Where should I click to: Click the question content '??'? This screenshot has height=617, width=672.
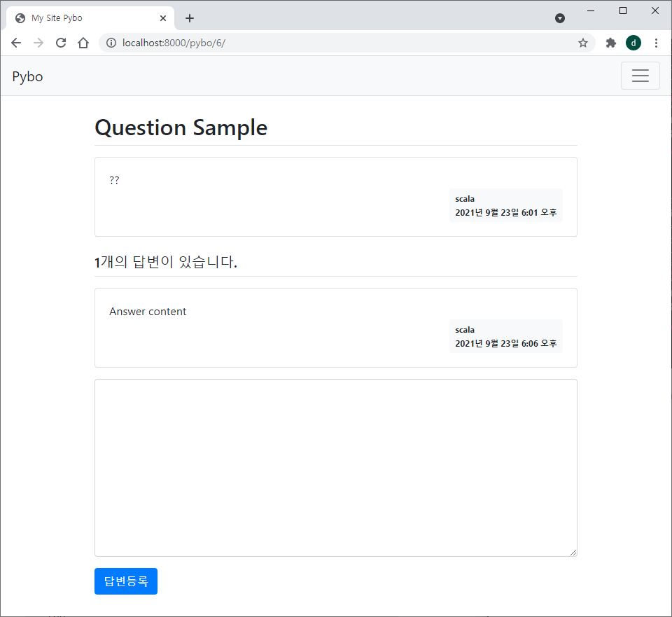(x=114, y=180)
